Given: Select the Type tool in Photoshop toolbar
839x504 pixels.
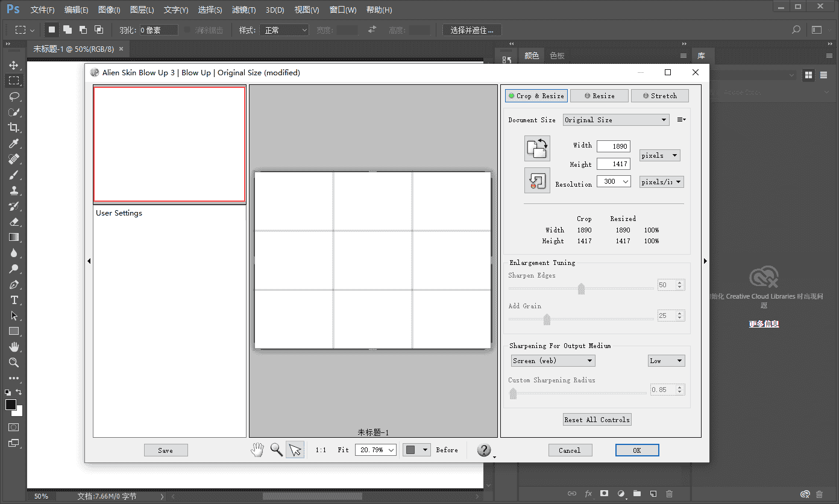Looking at the screenshot, I should click(x=14, y=300).
